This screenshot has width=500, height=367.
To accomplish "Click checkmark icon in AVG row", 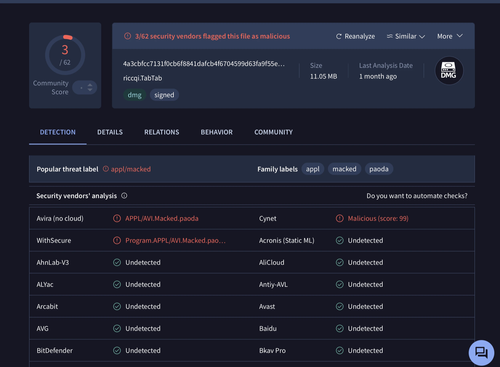I will [x=117, y=328].
